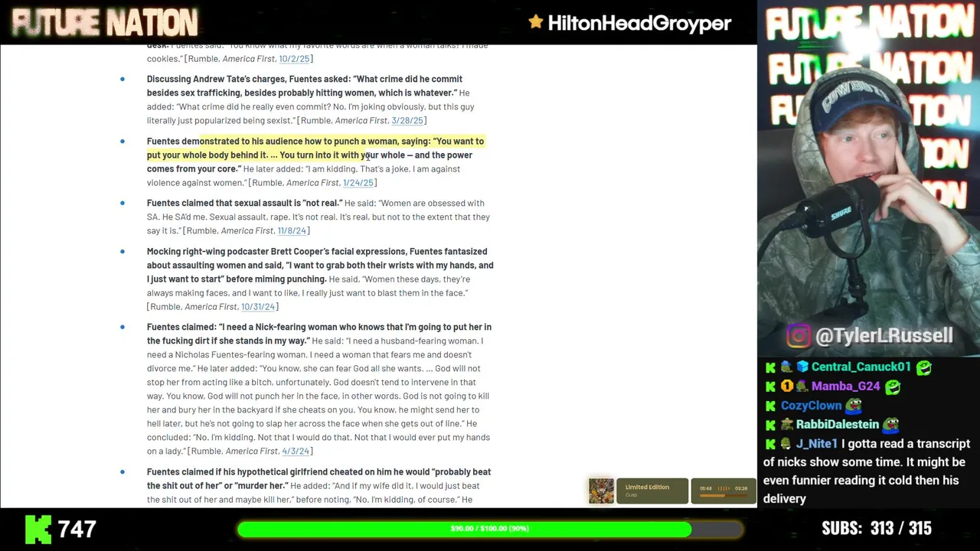Click the Kick badge on J_Nite1's row

(771, 444)
